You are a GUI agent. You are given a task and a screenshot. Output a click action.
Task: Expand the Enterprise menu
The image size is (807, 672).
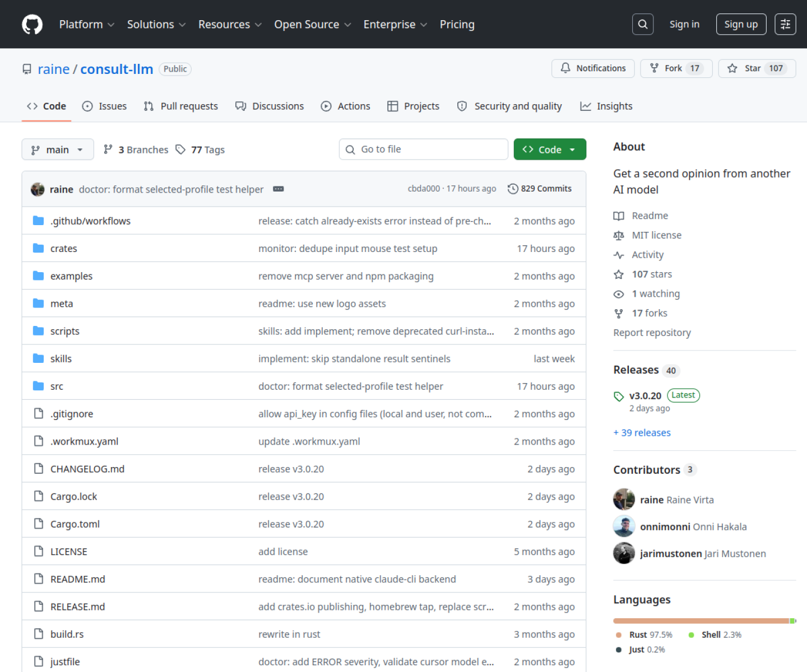pos(395,25)
